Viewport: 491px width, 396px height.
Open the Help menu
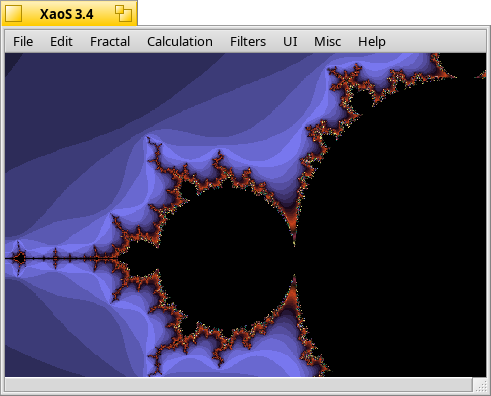click(x=372, y=42)
